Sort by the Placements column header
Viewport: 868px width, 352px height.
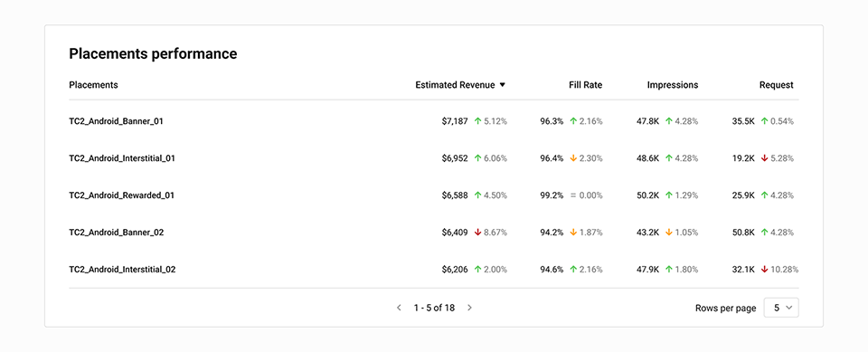(93, 85)
